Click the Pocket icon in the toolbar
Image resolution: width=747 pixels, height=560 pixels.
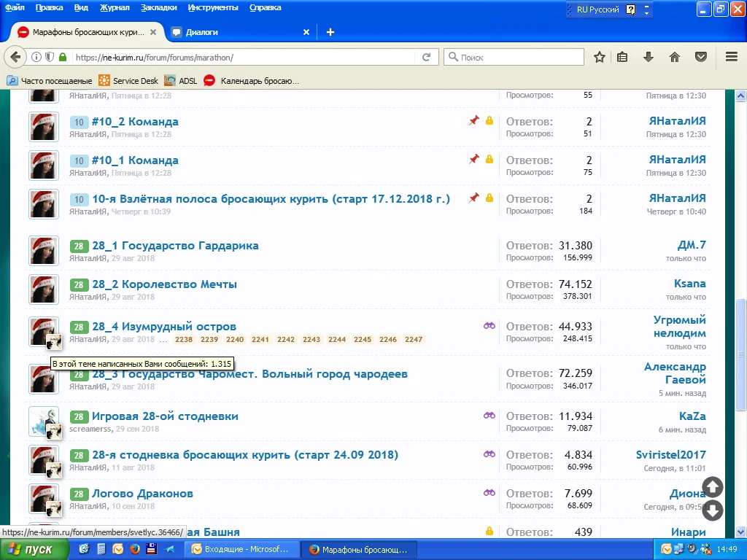[700, 57]
